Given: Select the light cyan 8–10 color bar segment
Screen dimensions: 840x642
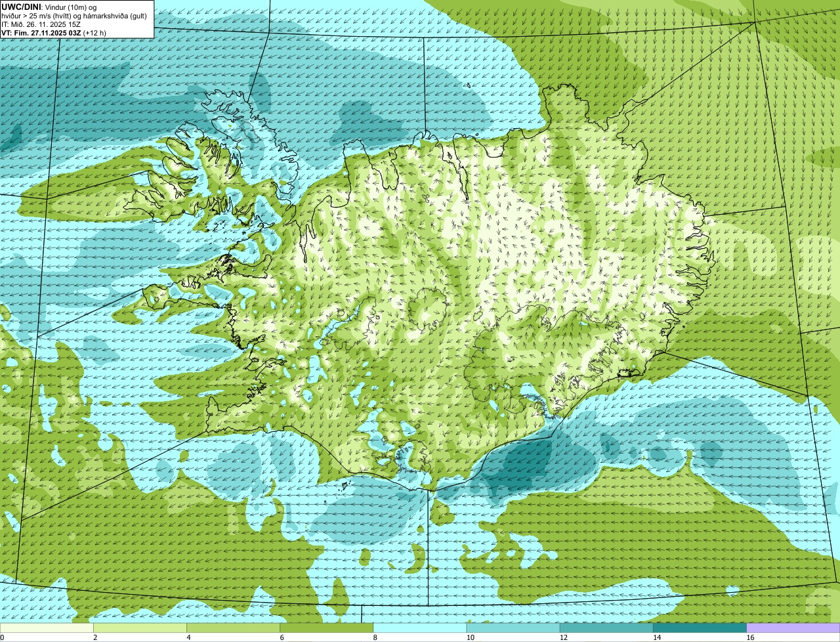Looking at the screenshot, I should click(x=420, y=628).
